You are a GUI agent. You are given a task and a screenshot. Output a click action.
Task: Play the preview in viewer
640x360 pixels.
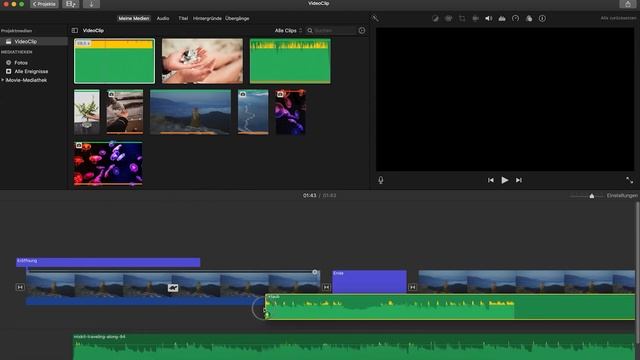coord(505,180)
